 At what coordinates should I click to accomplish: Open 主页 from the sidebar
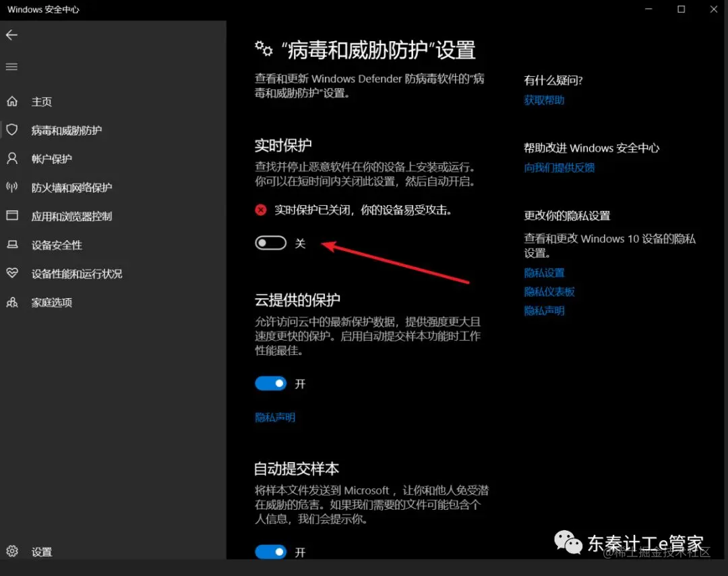point(41,101)
